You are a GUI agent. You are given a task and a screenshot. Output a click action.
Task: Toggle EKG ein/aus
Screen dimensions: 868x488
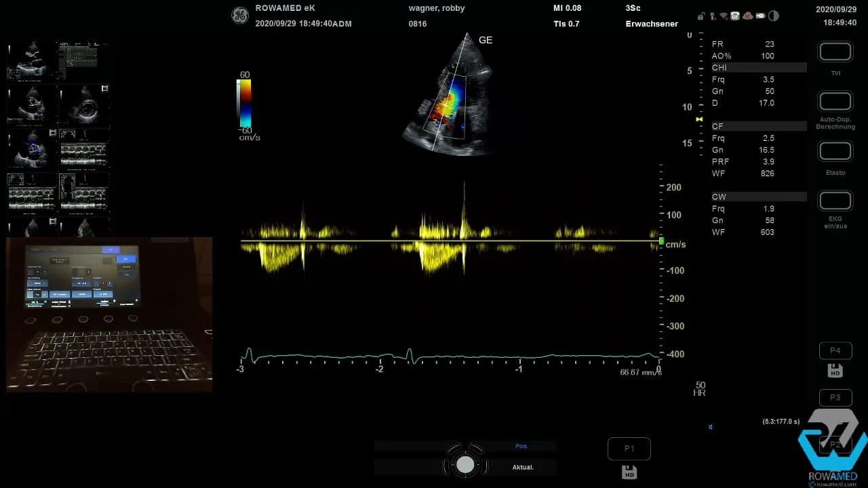(x=835, y=201)
